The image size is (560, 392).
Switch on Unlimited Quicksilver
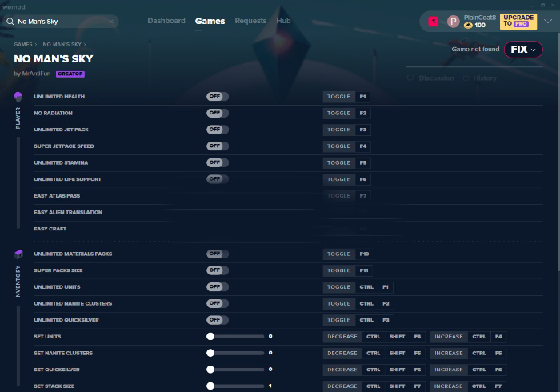coord(218,320)
